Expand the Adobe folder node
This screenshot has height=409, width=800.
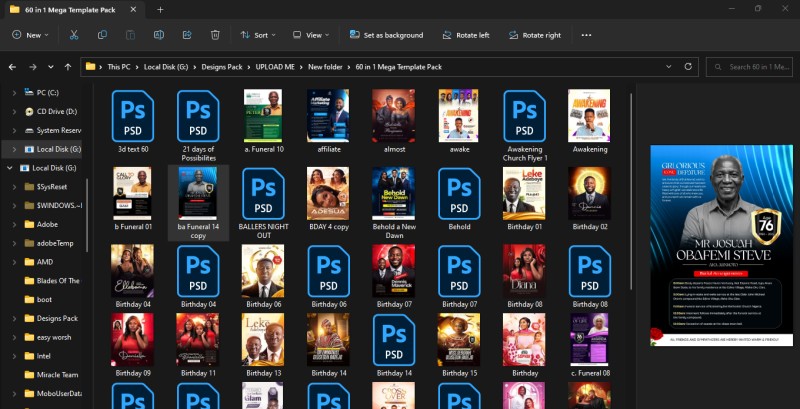tap(14, 224)
